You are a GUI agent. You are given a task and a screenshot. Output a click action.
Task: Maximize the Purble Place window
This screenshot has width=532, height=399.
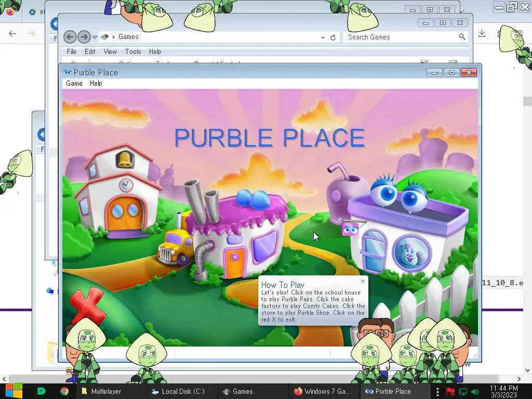pyautogui.click(x=451, y=72)
